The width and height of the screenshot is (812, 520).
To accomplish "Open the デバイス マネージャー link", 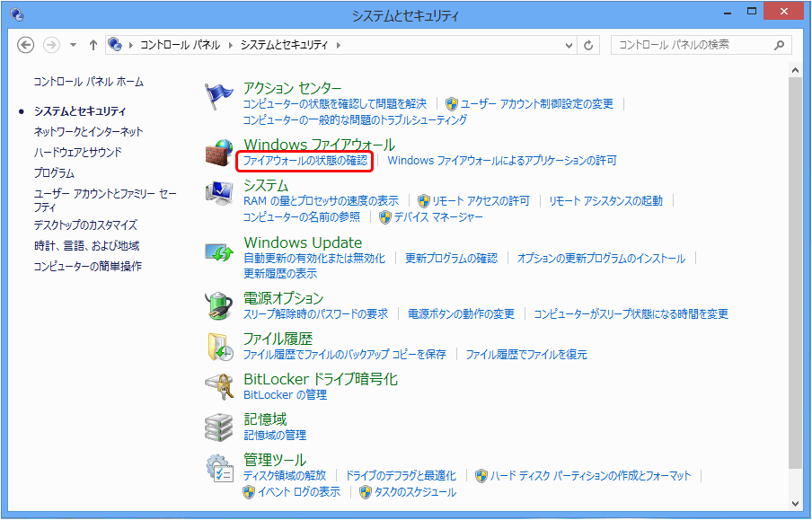I will click(x=438, y=217).
